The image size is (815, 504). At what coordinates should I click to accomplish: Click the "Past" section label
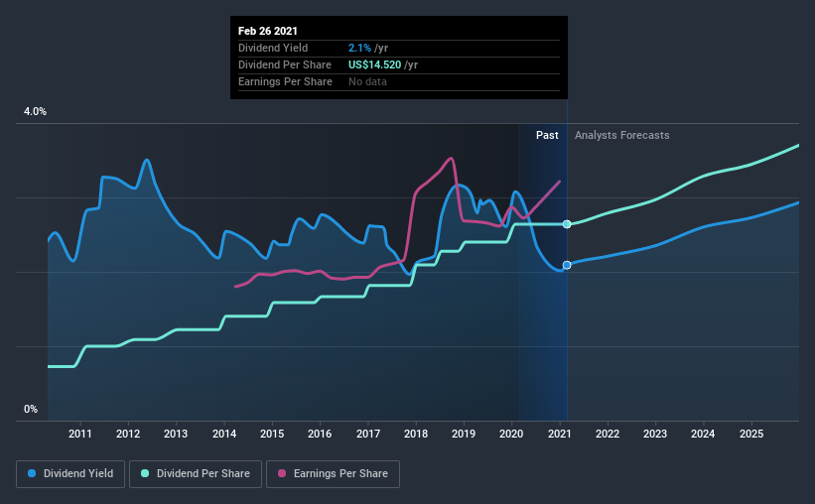[x=547, y=135]
